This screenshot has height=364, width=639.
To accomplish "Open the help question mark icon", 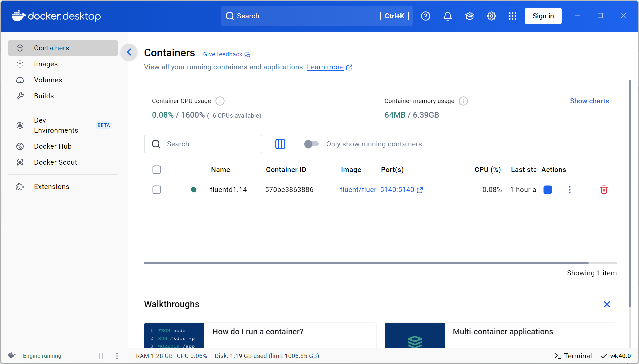I will click(426, 16).
